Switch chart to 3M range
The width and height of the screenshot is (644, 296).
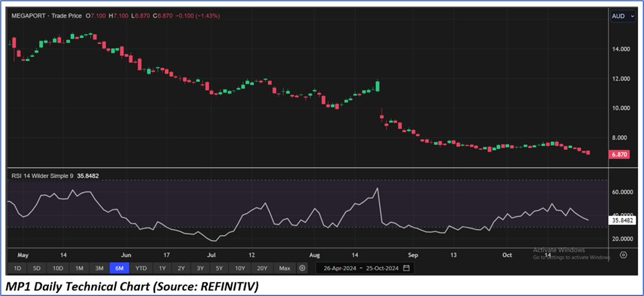[99, 268]
